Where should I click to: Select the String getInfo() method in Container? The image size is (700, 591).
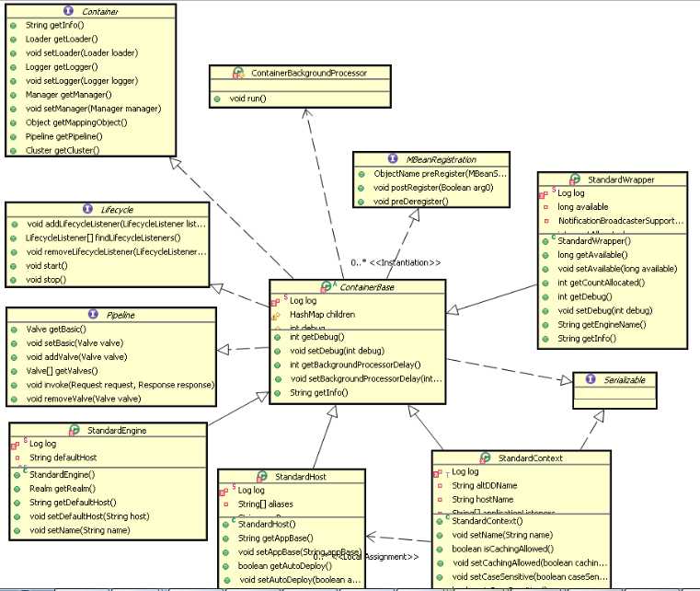(54, 25)
